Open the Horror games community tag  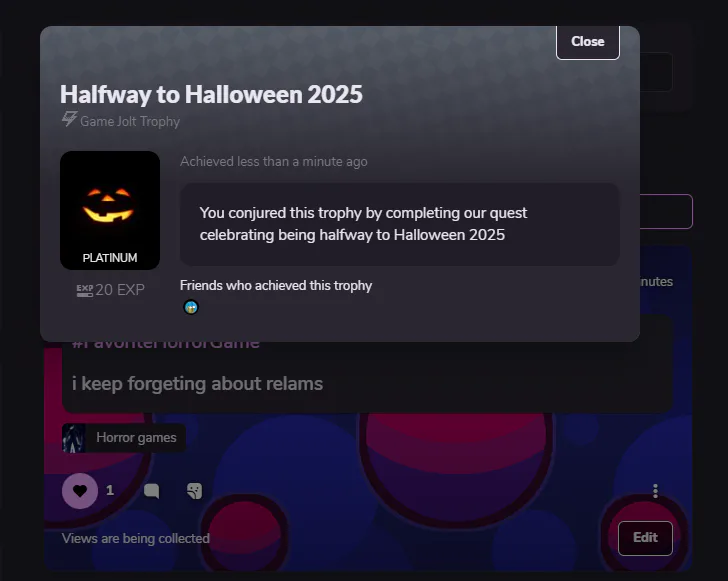coord(136,437)
